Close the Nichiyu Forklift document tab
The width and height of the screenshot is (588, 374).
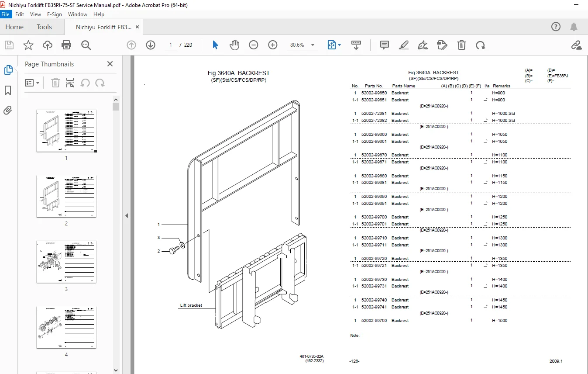tap(138, 27)
